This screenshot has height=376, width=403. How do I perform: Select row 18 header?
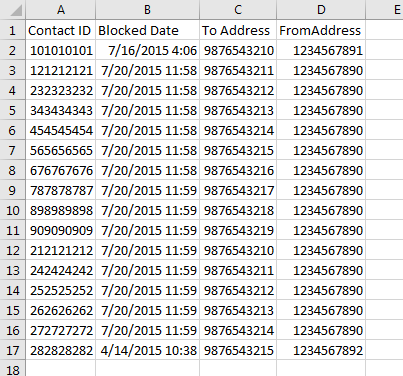pos(13,368)
